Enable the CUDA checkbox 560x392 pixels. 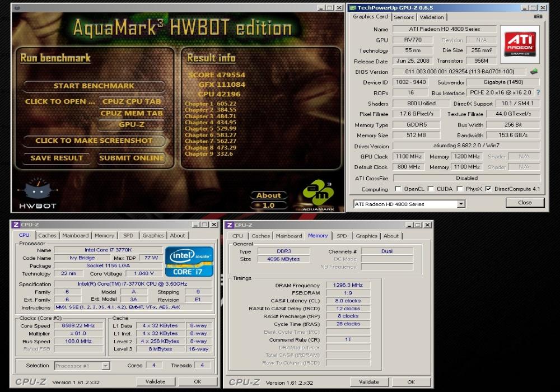coord(431,189)
